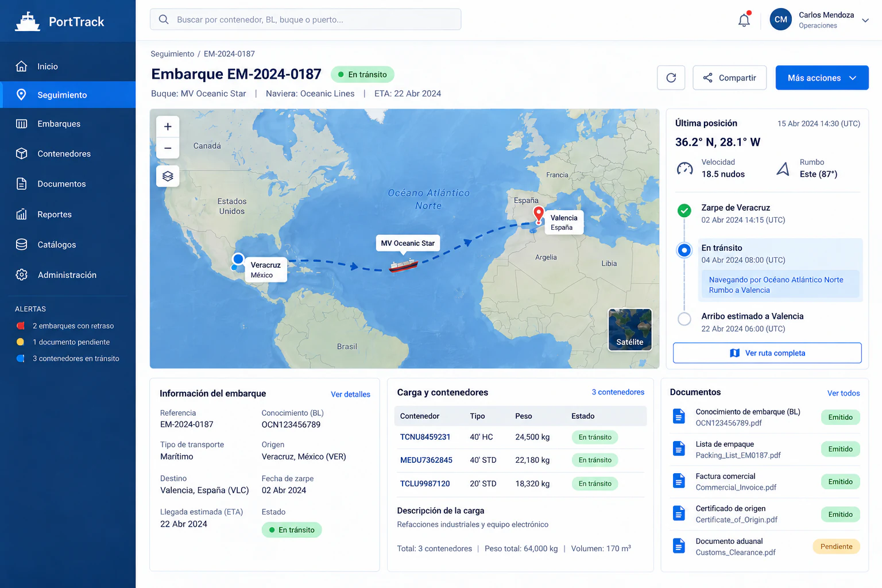882x588 pixels.
Task: Click the MV Oceanic Star ship icon
Action: tap(404, 265)
